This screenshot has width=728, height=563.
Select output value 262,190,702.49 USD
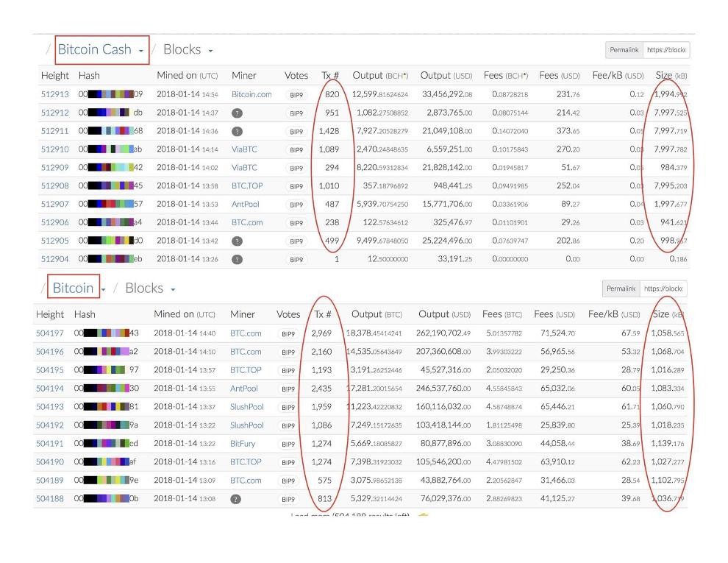[443, 333]
